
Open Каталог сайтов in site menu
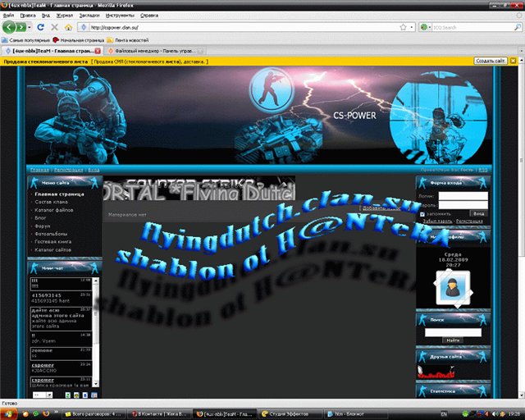point(52,250)
